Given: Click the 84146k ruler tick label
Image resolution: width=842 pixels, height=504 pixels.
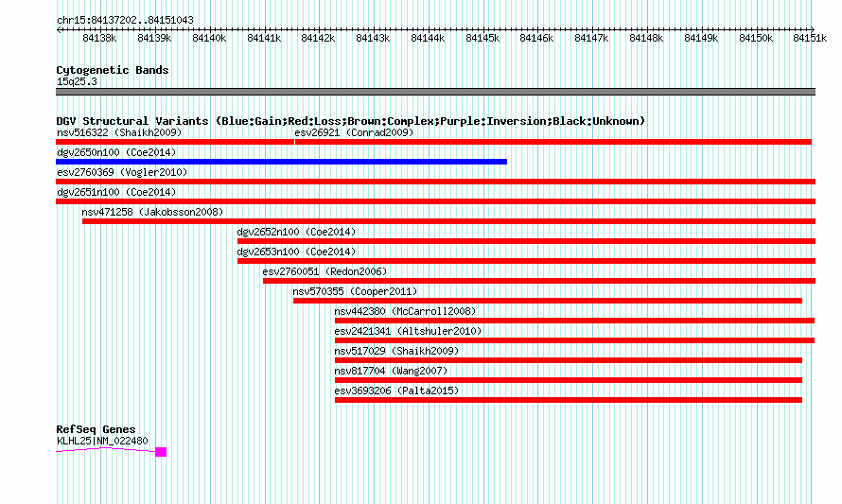Looking at the screenshot, I should point(536,38).
